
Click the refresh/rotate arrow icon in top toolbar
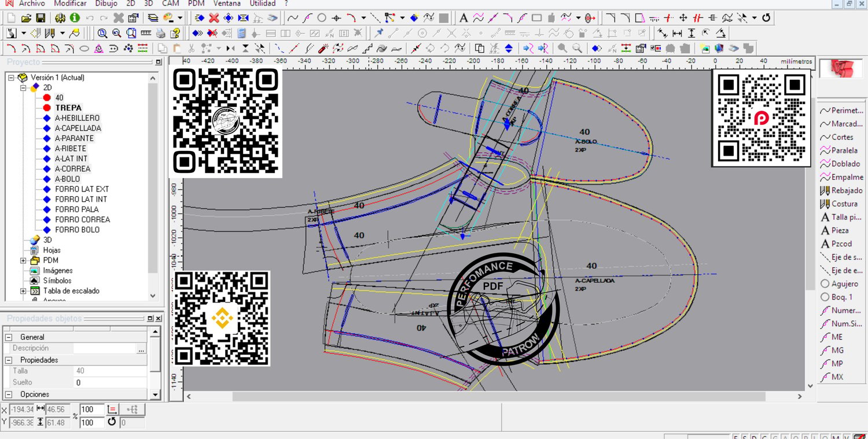coord(766,18)
